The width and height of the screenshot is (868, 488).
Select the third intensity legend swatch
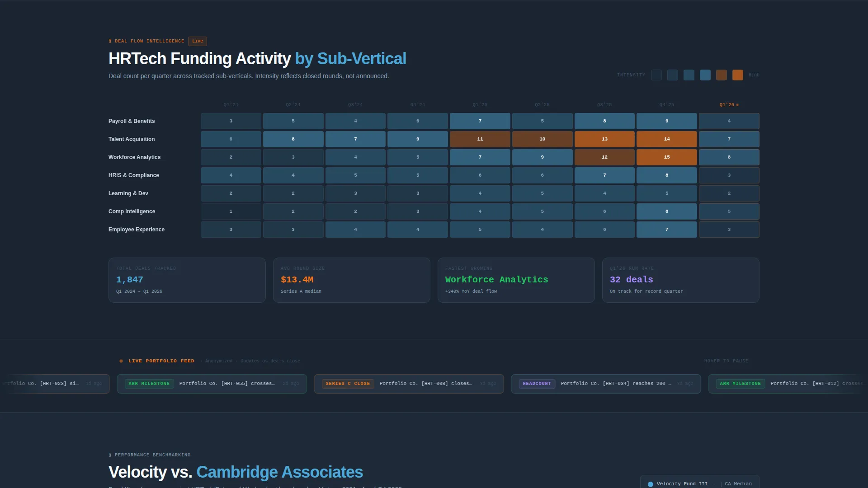click(x=689, y=75)
